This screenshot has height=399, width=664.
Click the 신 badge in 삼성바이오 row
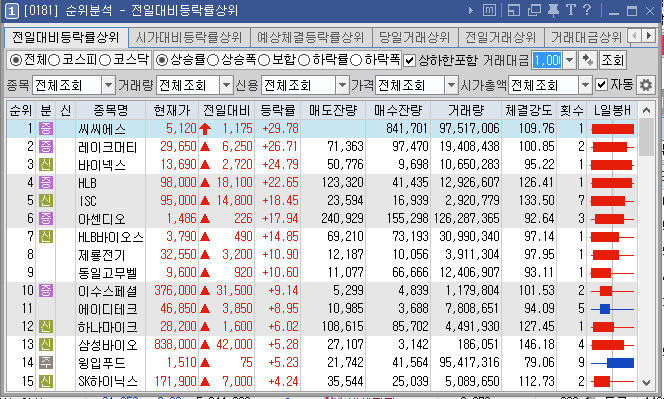[46, 345]
